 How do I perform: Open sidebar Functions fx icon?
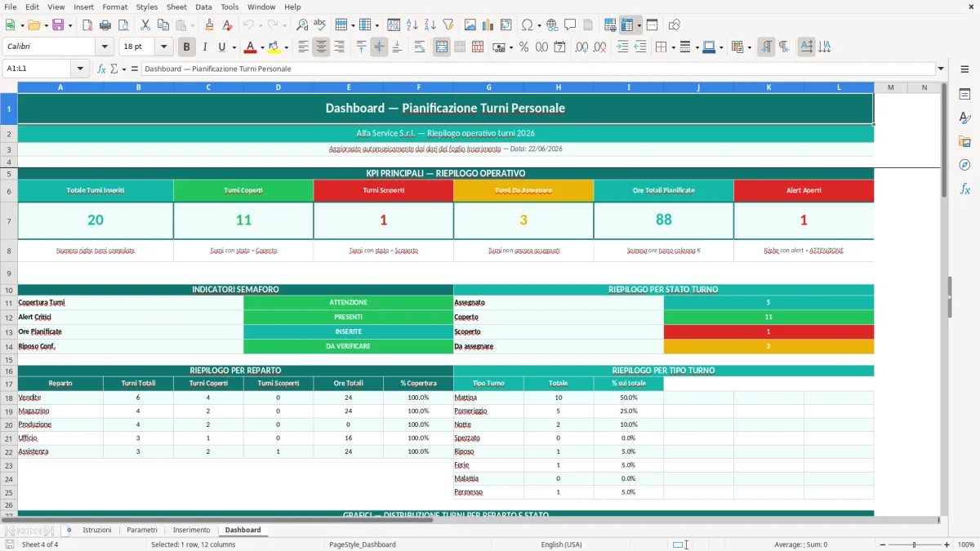(964, 189)
